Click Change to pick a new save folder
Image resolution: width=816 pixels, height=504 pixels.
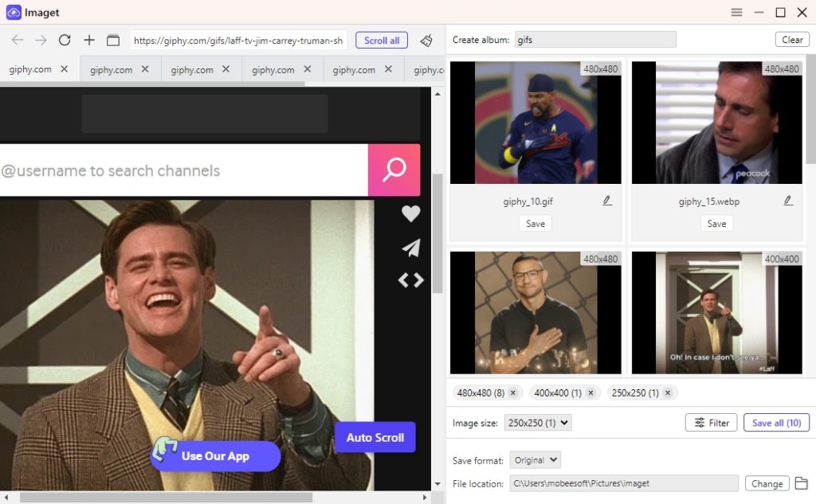pos(767,483)
